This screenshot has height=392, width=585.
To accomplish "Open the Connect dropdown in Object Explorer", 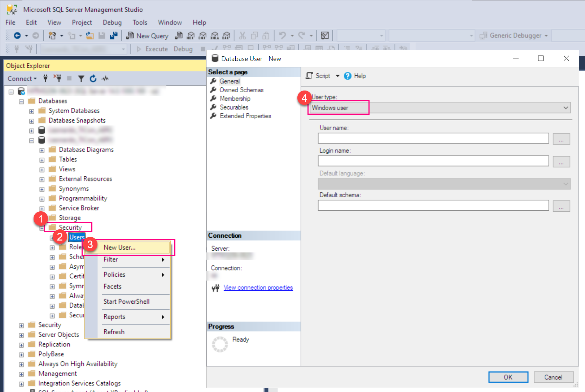I will (22, 79).
